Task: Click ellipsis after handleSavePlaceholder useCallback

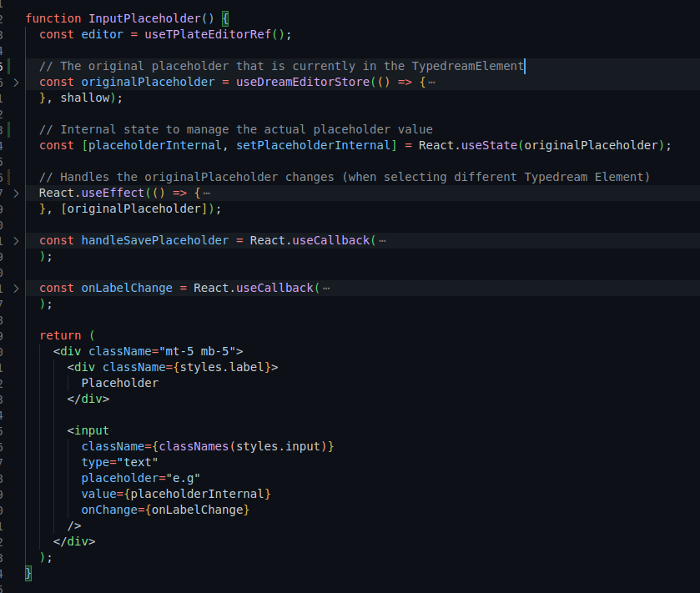Action: 382,241
